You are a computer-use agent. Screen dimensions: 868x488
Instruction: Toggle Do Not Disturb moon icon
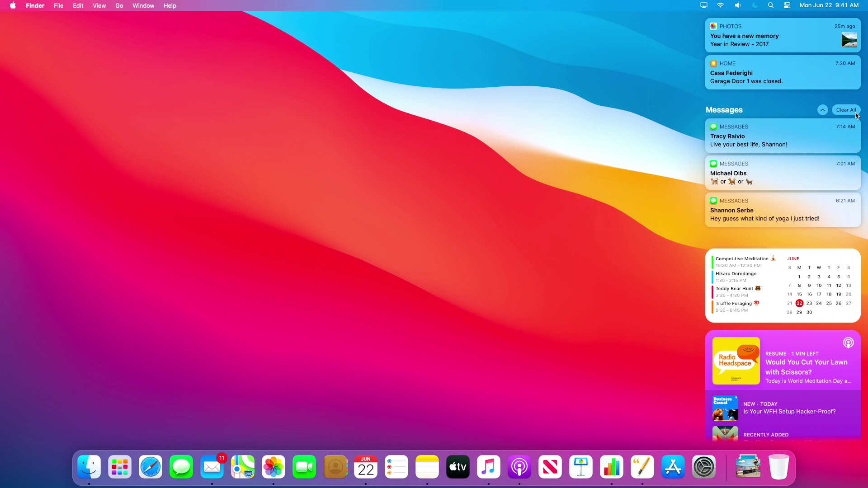[x=755, y=5]
